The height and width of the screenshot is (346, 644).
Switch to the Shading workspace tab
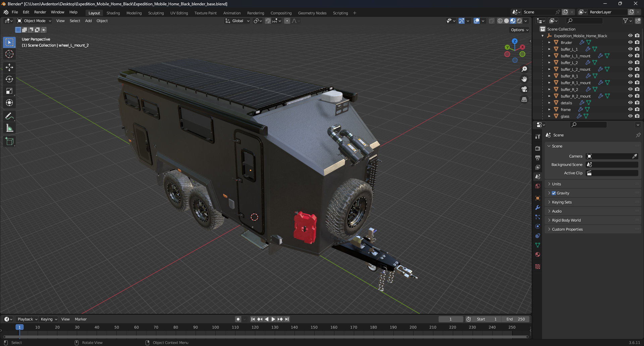(x=113, y=13)
